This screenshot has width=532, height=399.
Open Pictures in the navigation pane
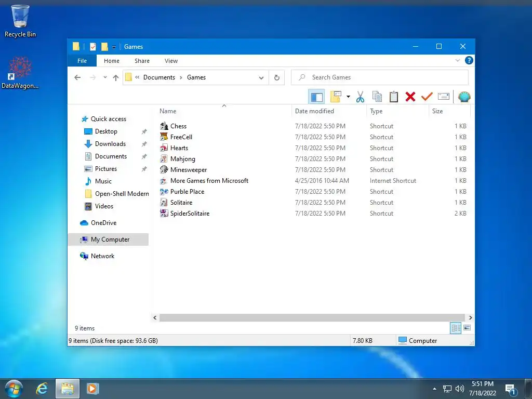click(106, 169)
